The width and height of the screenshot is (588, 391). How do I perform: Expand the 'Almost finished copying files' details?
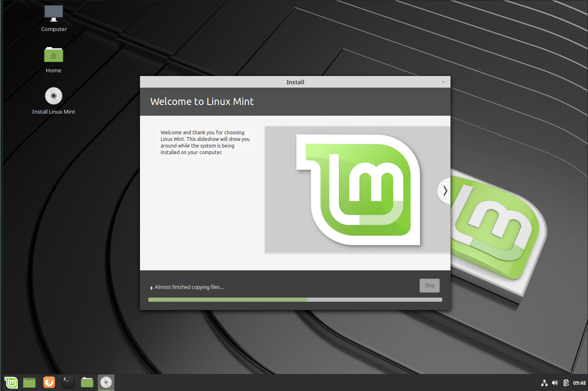(152, 287)
